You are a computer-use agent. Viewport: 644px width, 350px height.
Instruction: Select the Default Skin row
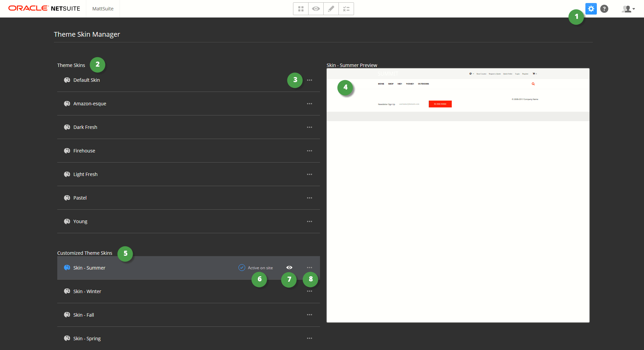[189, 80]
